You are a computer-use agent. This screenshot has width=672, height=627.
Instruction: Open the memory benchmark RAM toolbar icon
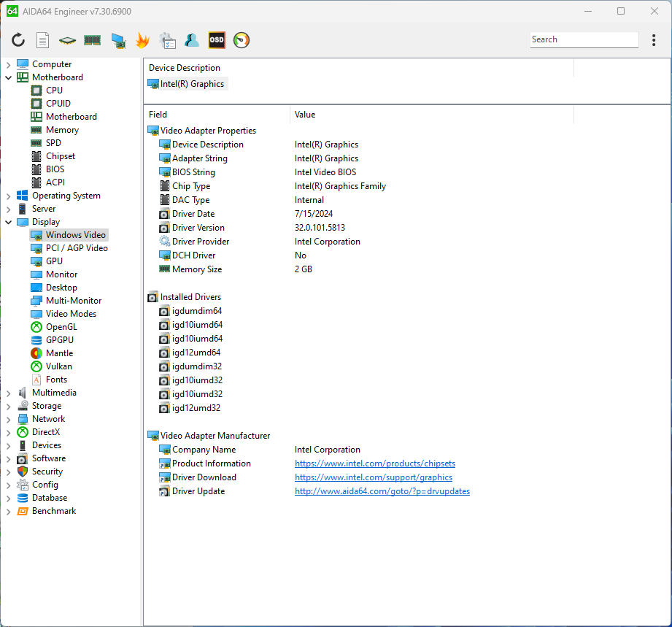[92, 41]
